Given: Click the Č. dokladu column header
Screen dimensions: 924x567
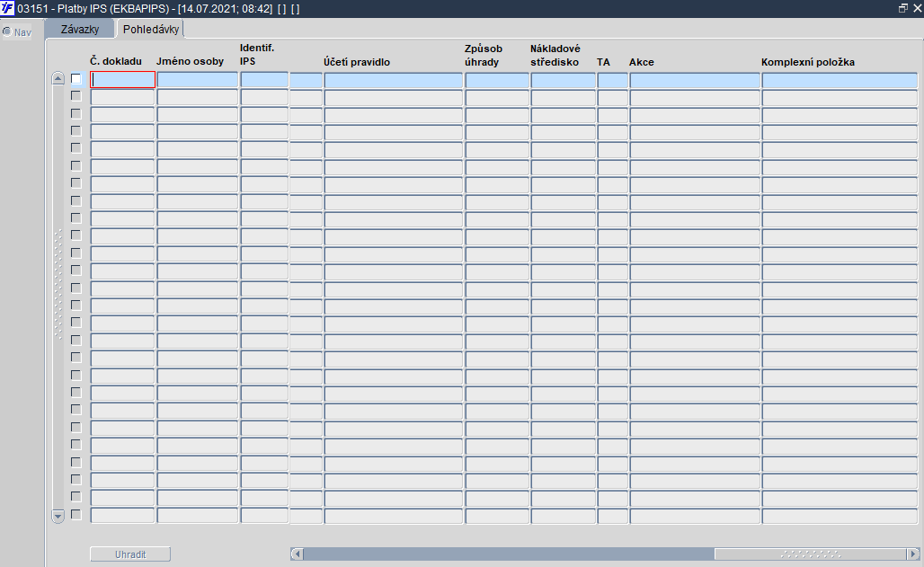Looking at the screenshot, I should [115, 61].
